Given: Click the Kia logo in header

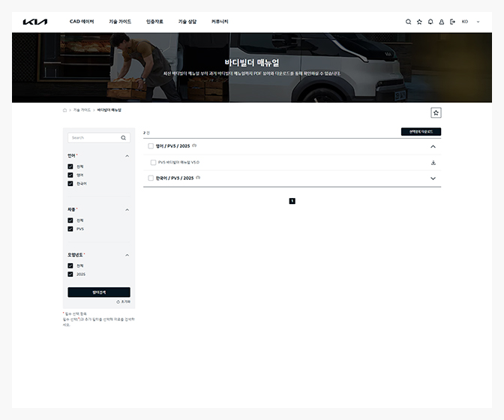Looking at the screenshot, I should point(34,22).
